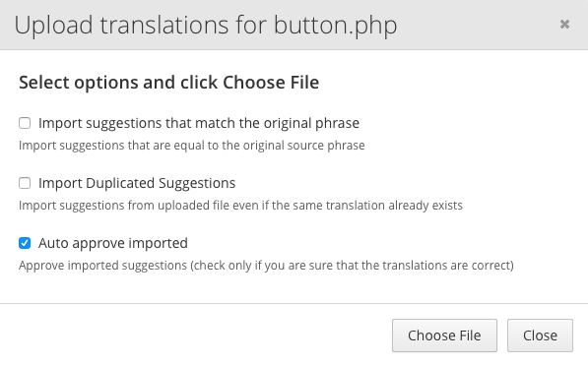
Task: Tick the Import Duplicated Suggestions checkbox
Action: [x=25, y=183]
